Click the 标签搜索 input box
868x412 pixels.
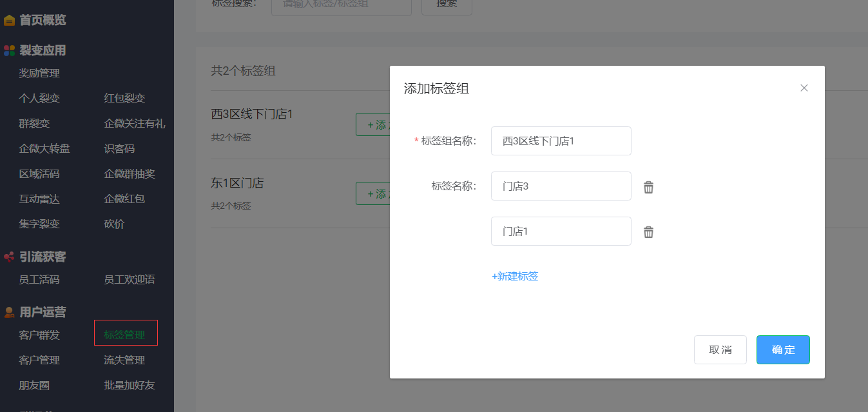click(x=342, y=5)
